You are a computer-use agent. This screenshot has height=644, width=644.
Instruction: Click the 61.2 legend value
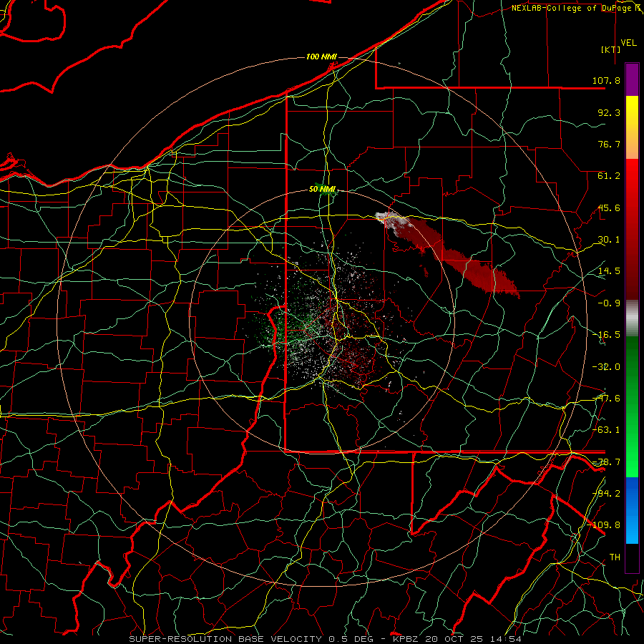click(609, 176)
